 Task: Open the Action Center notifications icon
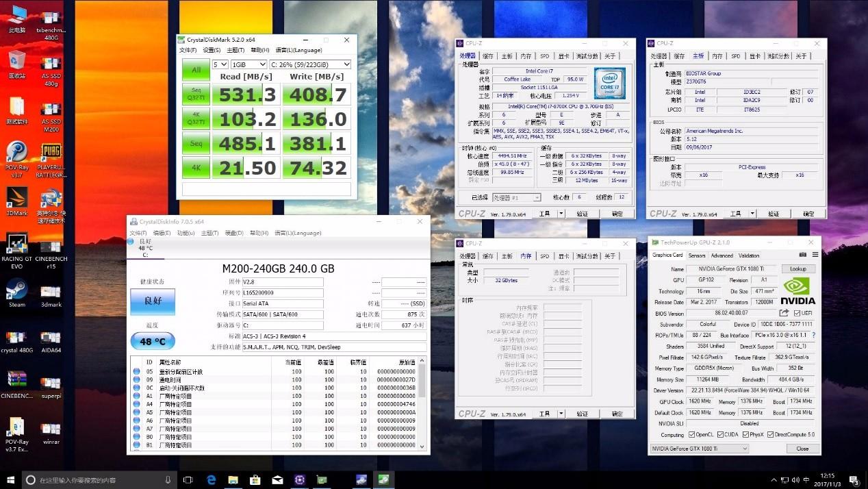(x=854, y=480)
